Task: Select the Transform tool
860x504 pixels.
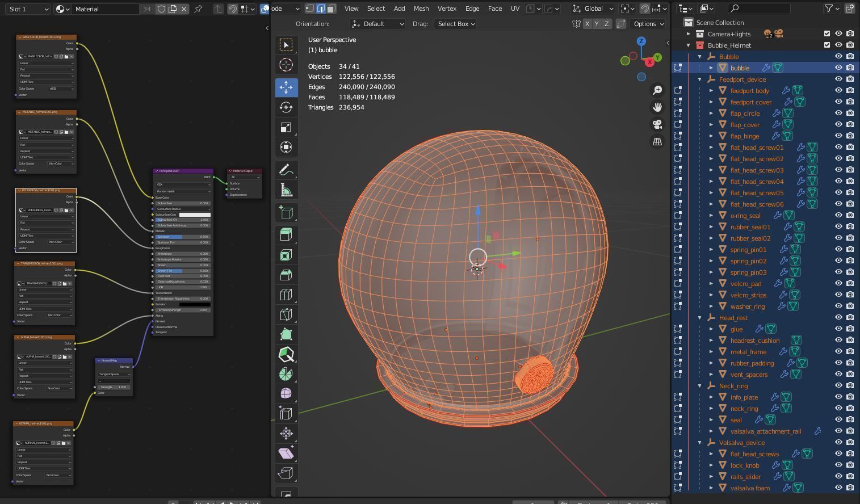Action: tap(286, 147)
